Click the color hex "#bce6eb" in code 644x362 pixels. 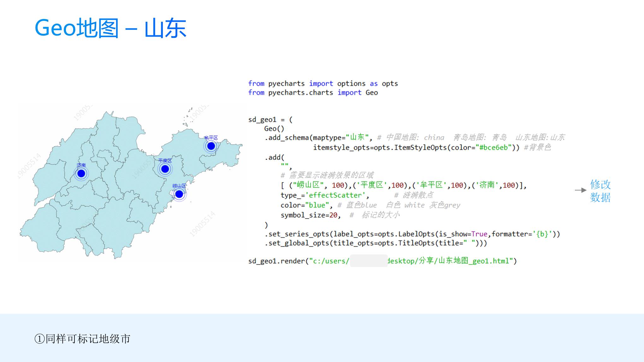[x=493, y=148]
